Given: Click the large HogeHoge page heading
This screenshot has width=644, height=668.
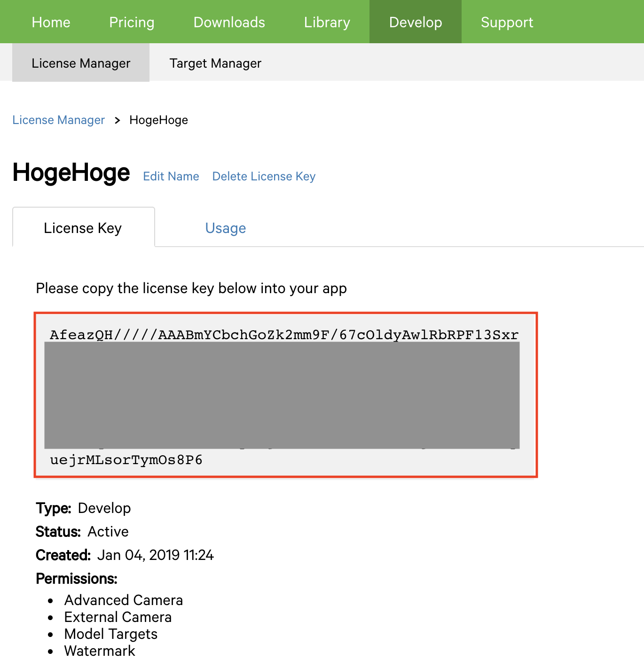Looking at the screenshot, I should point(71,172).
